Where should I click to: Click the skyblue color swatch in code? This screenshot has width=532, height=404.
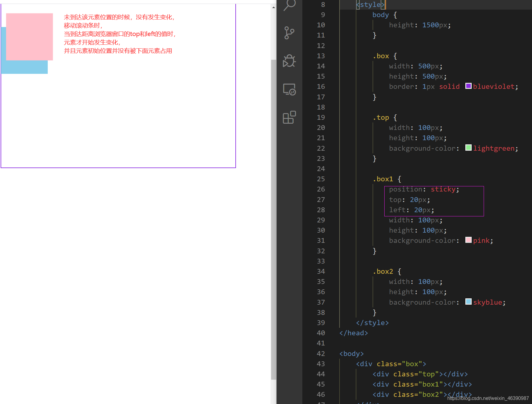[468, 302]
